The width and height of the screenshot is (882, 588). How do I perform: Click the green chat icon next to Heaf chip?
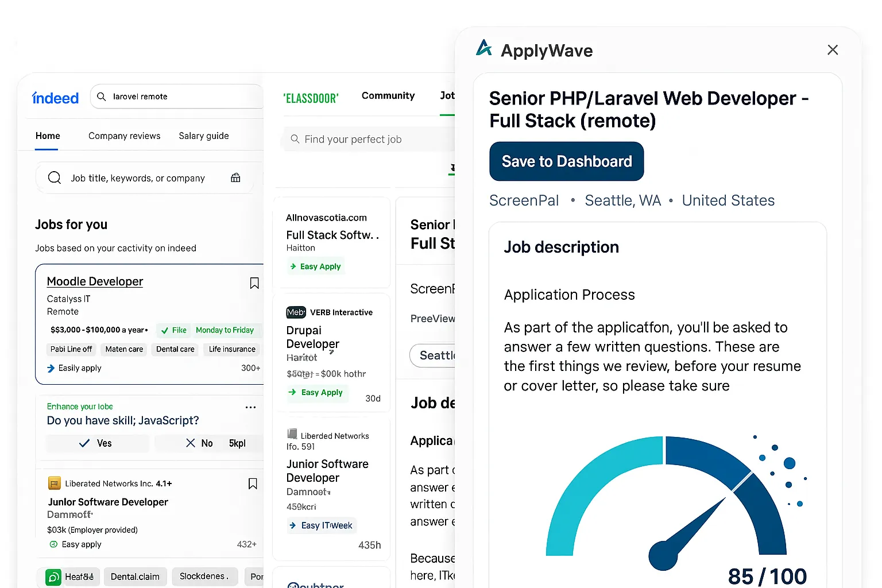point(52,577)
